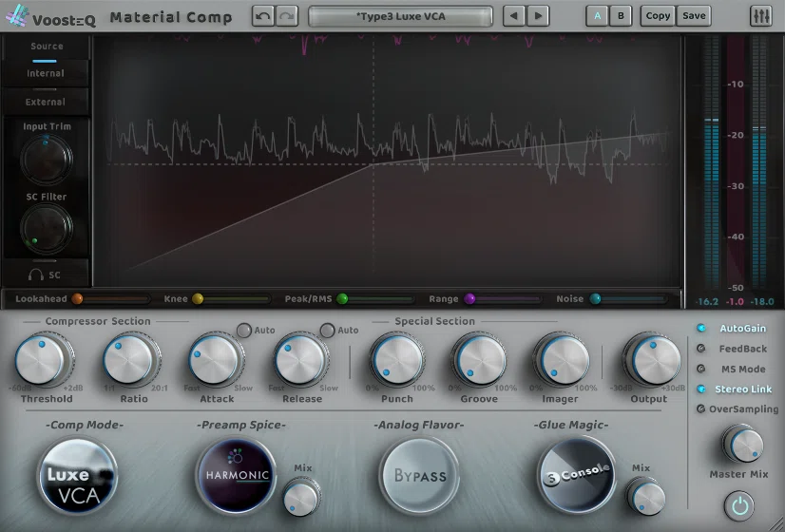This screenshot has width=785, height=532.
Task: Choose External sidechain source
Action: pos(46,102)
